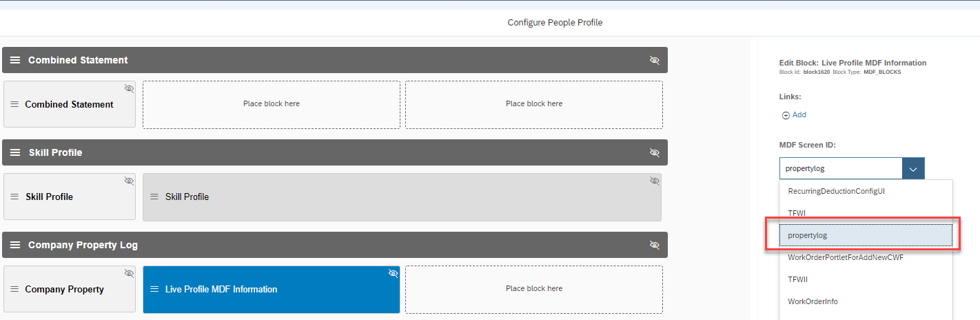Screen dimensions: 980x320
Task: Select the Live Profile MDF Information block
Action: click(x=272, y=289)
